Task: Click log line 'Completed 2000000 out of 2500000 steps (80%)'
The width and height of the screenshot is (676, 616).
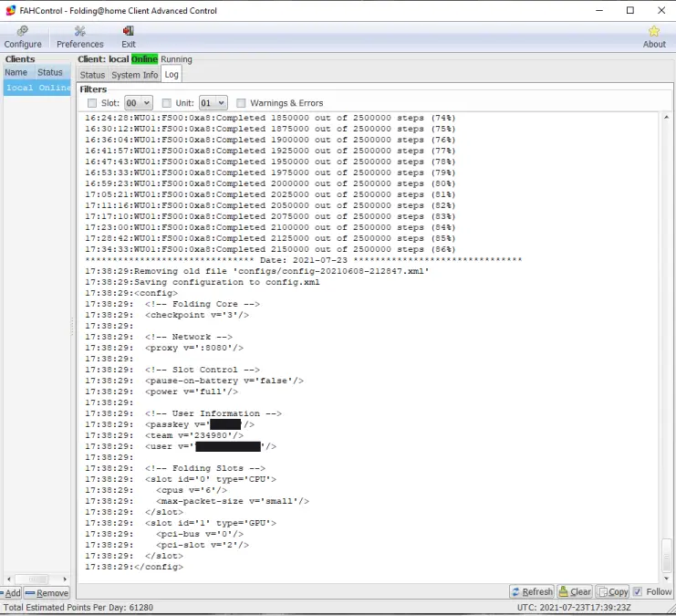Action: tap(270, 183)
